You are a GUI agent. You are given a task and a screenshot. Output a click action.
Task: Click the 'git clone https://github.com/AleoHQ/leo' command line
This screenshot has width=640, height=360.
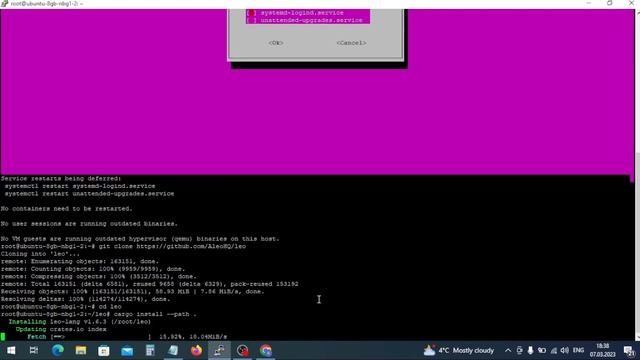point(123,247)
